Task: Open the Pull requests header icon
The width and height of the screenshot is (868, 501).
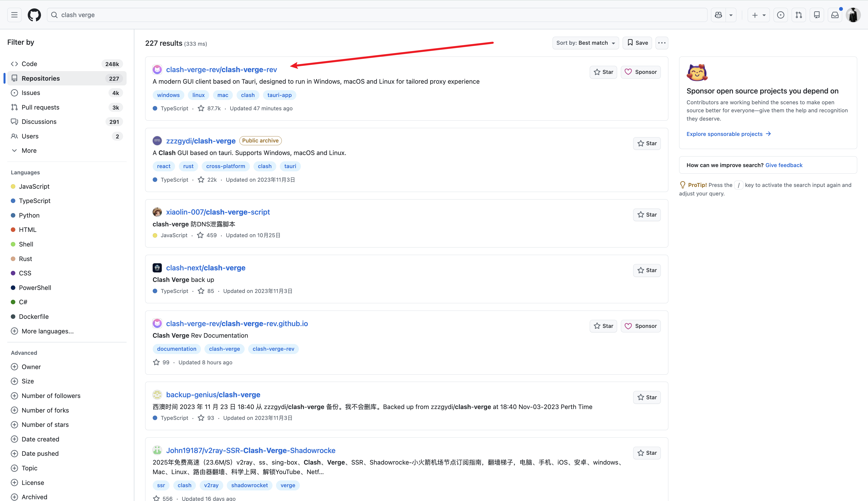Action: click(798, 15)
